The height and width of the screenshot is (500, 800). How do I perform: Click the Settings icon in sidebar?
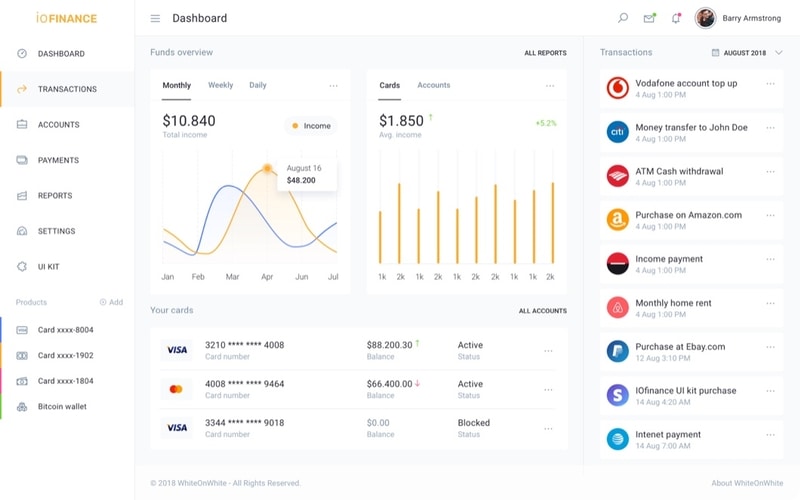click(22, 231)
